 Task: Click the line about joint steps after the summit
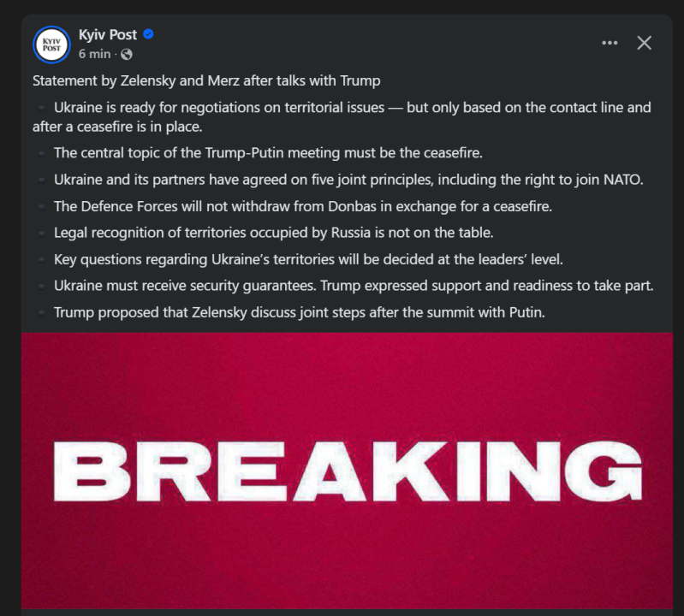[x=299, y=312]
